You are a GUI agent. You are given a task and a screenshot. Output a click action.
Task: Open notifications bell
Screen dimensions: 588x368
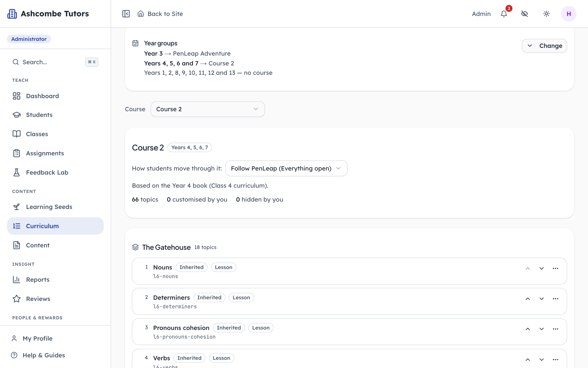pyautogui.click(x=504, y=14)
